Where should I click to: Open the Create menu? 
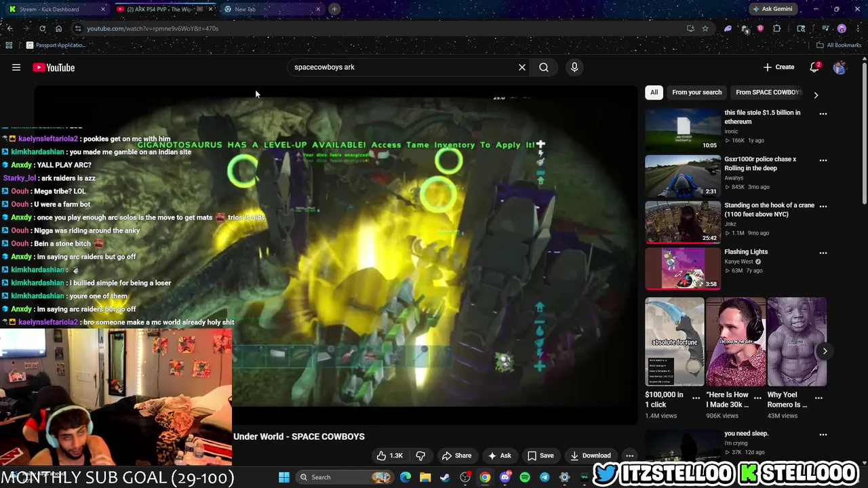(x=778, y=67)
